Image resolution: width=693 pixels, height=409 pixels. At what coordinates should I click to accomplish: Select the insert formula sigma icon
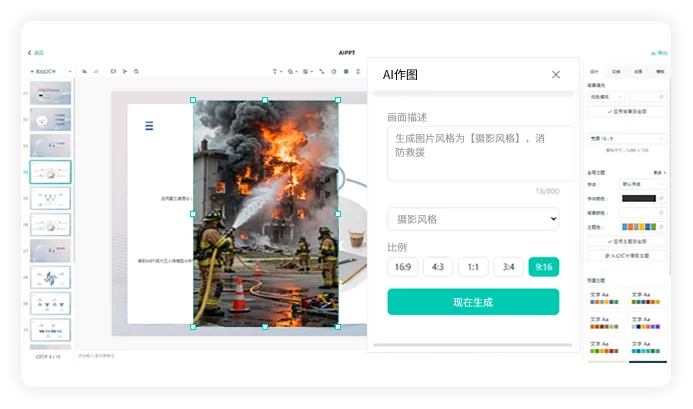tap(358, 71)
